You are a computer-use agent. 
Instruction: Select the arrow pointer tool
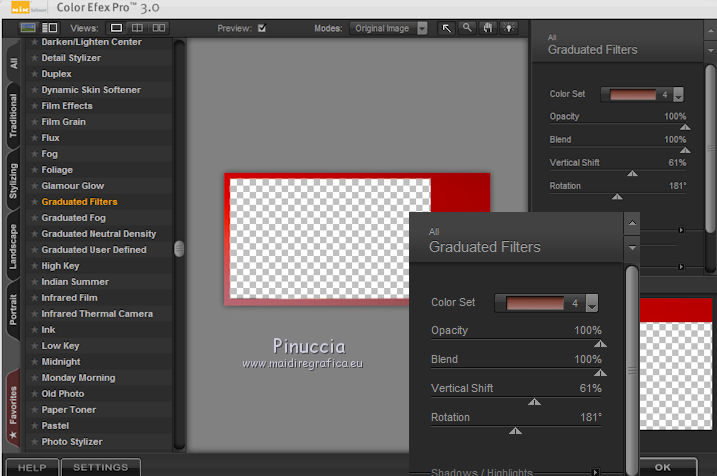click(446, 28)
